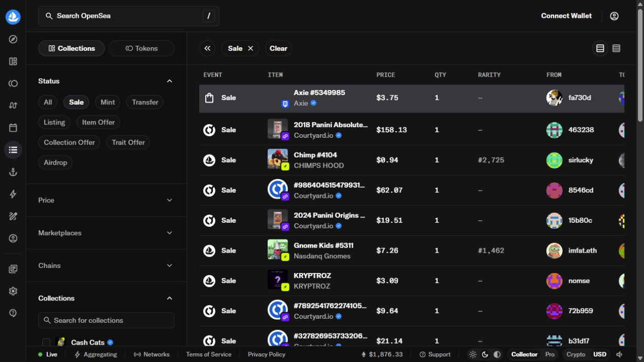Open the compass Discover icon in sidebar
The width and height of the screenshot is (644, 362).
(x=13, y=39)
